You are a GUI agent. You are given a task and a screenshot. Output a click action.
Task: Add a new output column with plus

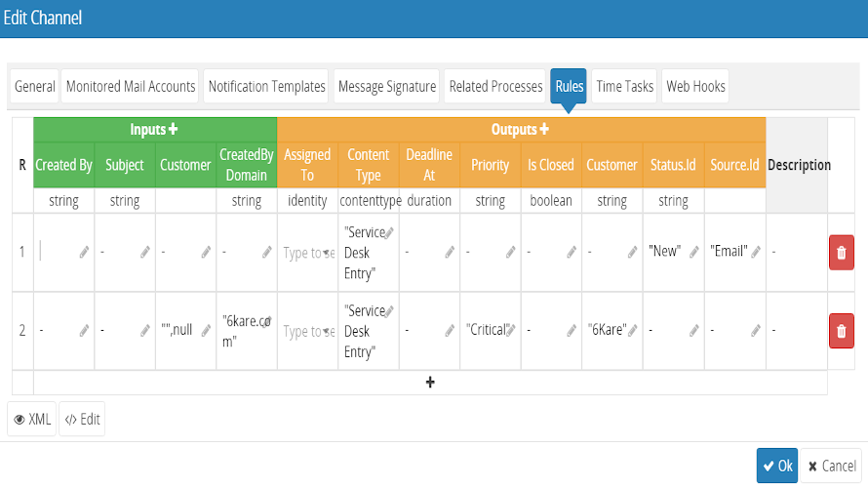[x=544, y=129]
